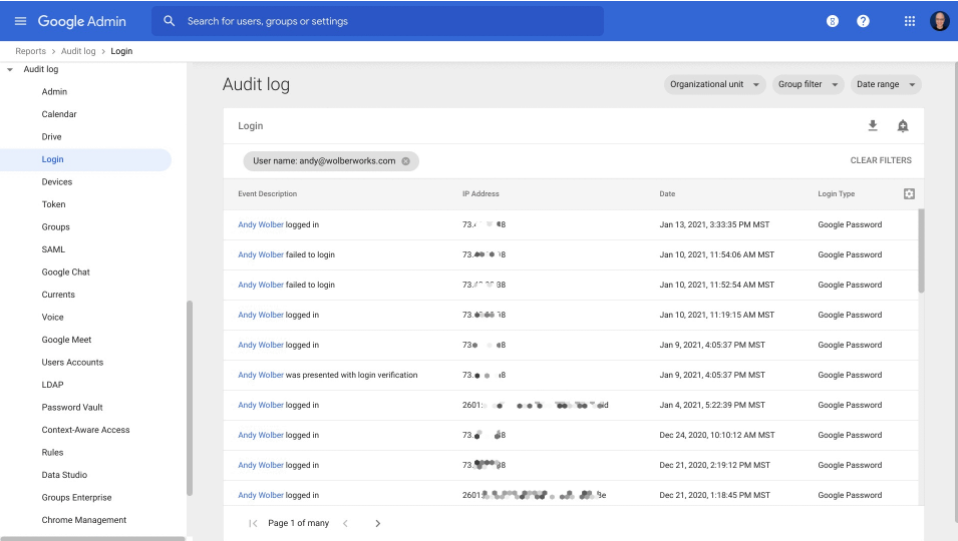Remove the user name filter chip
958x541 pixels.
coord(406,161)
